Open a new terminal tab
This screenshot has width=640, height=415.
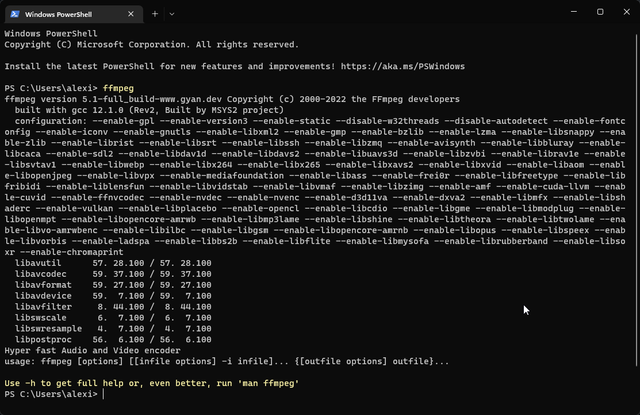(155, 14)
